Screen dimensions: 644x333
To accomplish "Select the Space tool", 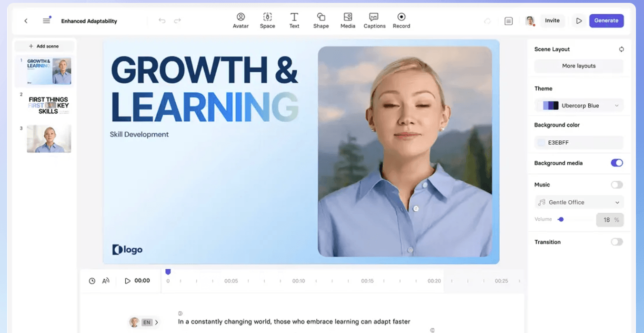I will pyautogui.click(x=267, y=20).
